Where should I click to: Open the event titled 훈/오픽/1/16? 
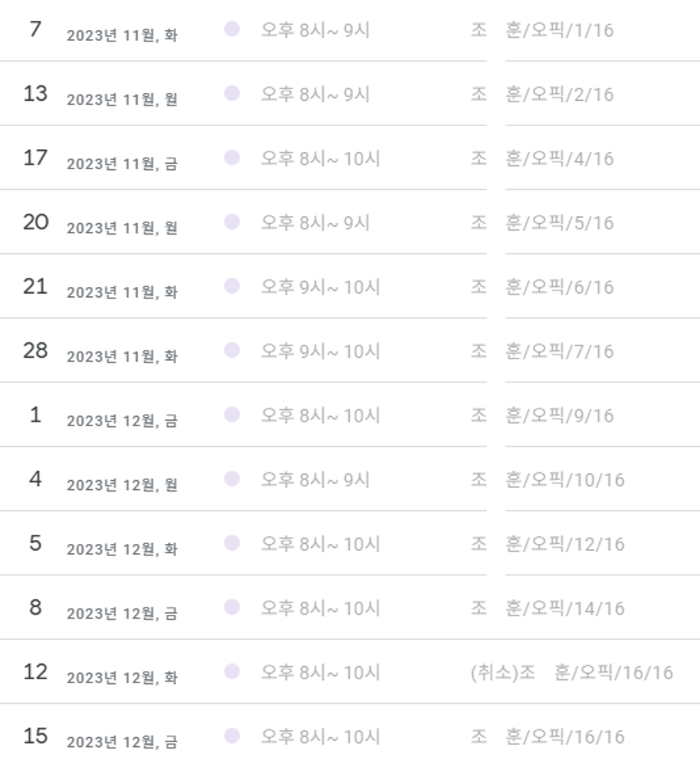(x=542, y=30)
